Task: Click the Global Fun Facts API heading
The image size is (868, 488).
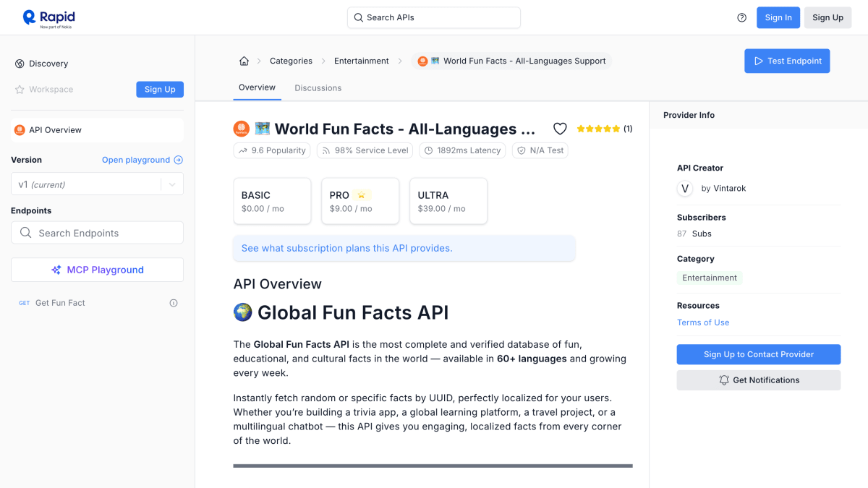Action: coord(341,312)
